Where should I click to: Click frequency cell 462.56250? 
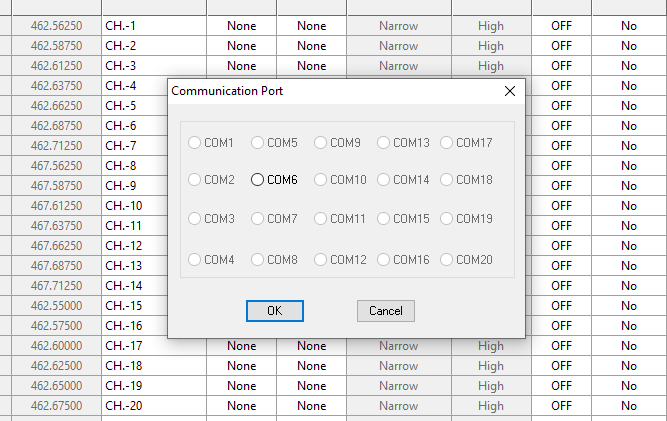57,26
